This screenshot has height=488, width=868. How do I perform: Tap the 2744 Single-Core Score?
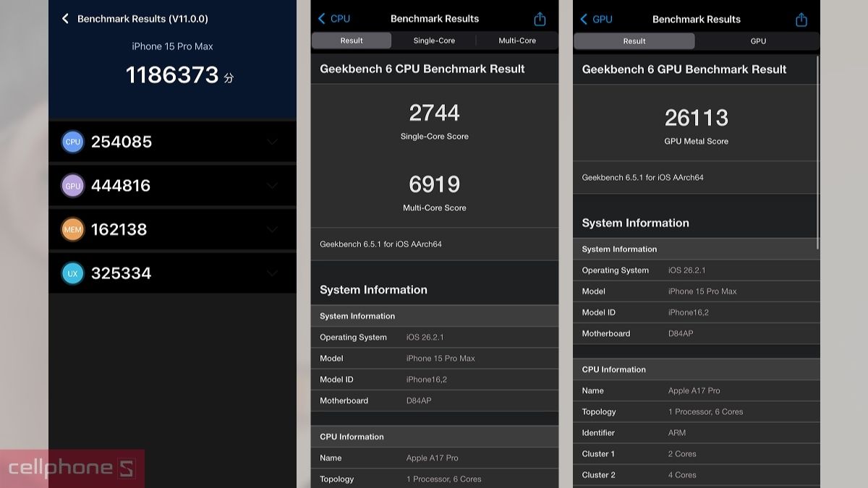[x=434, y=113]
